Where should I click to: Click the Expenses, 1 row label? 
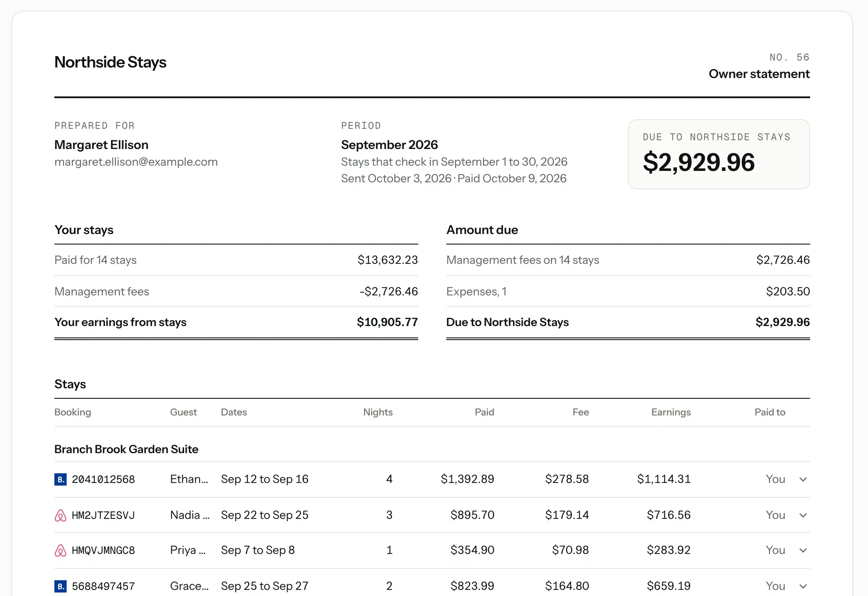click(x=477, y=292)
